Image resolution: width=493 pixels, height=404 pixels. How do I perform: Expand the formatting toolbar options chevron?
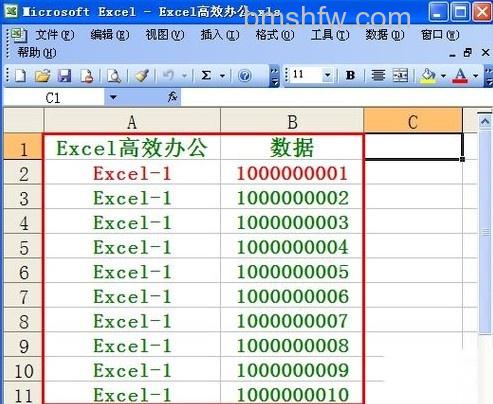(x=488, y=76)
